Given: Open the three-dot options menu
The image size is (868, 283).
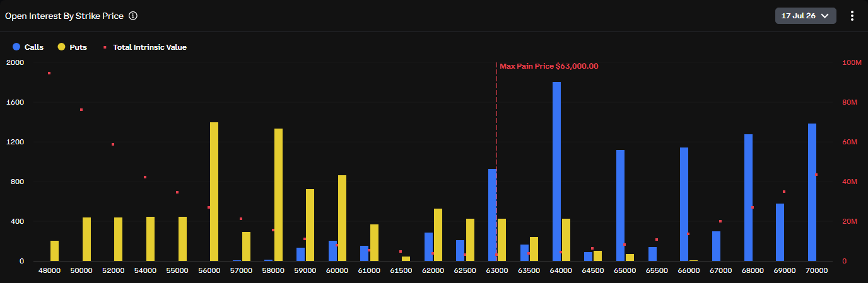Looking at the screenshot, I should (x=852, y=16).
